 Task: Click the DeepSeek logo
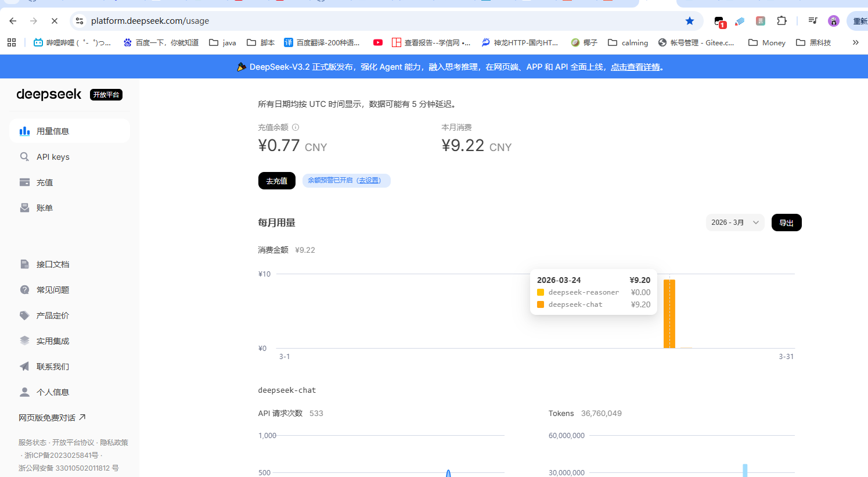pos(49,94)
